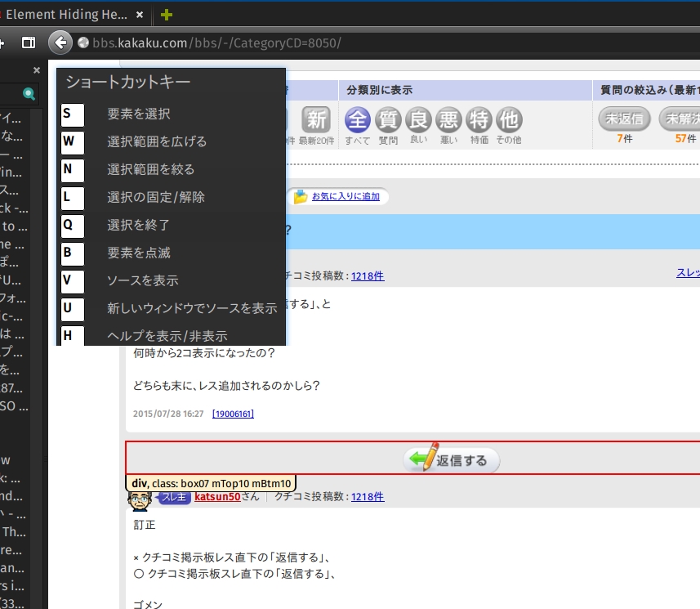Click the browser back arrow button
The image size is (700, 609).
tap(60, 43)
